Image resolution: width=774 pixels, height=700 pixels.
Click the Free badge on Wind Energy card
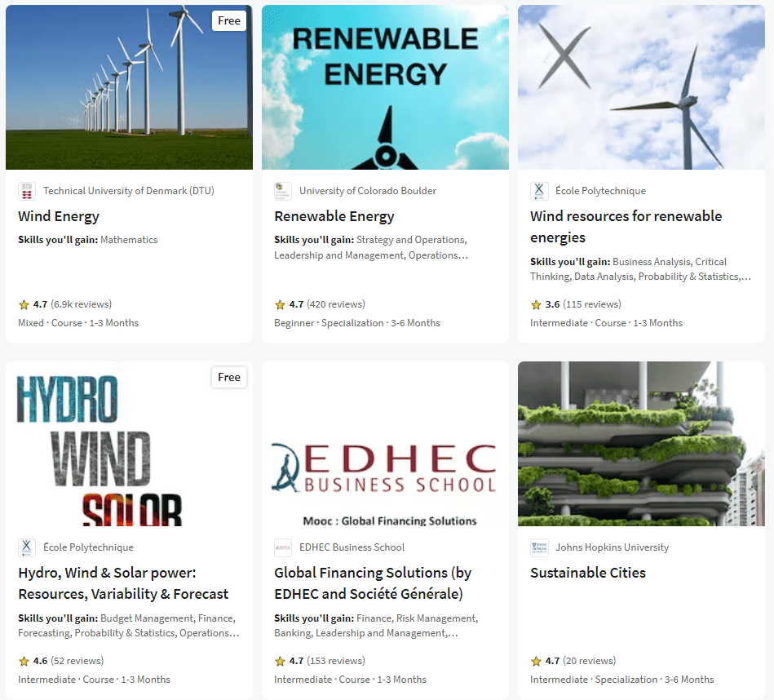229,20
